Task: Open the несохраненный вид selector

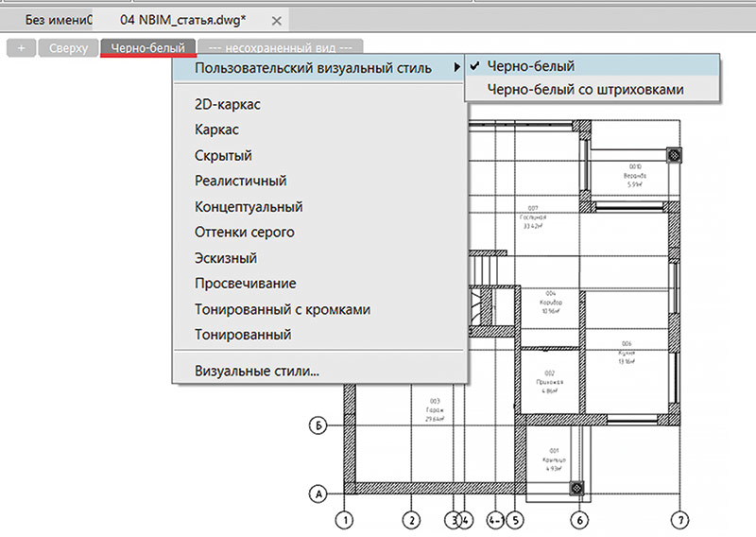Action: pyautogui.click(x=281, y=47)
